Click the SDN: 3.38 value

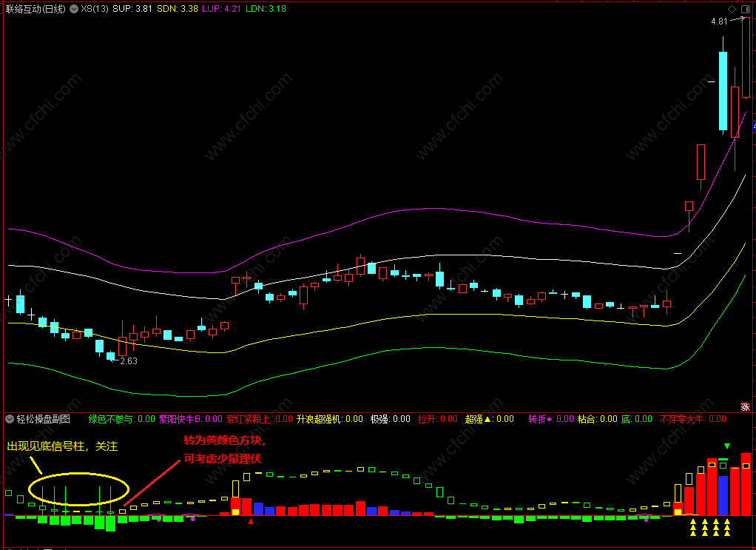click(178, 9)
